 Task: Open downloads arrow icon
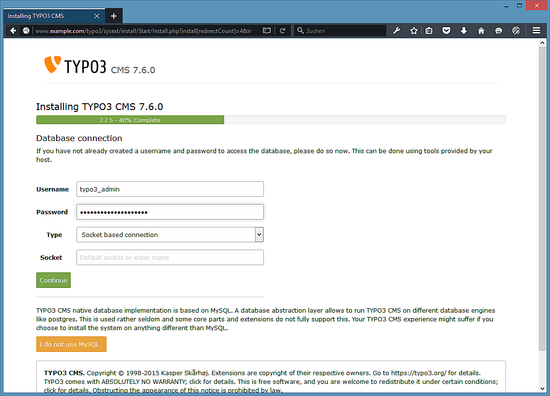(463, 31)
